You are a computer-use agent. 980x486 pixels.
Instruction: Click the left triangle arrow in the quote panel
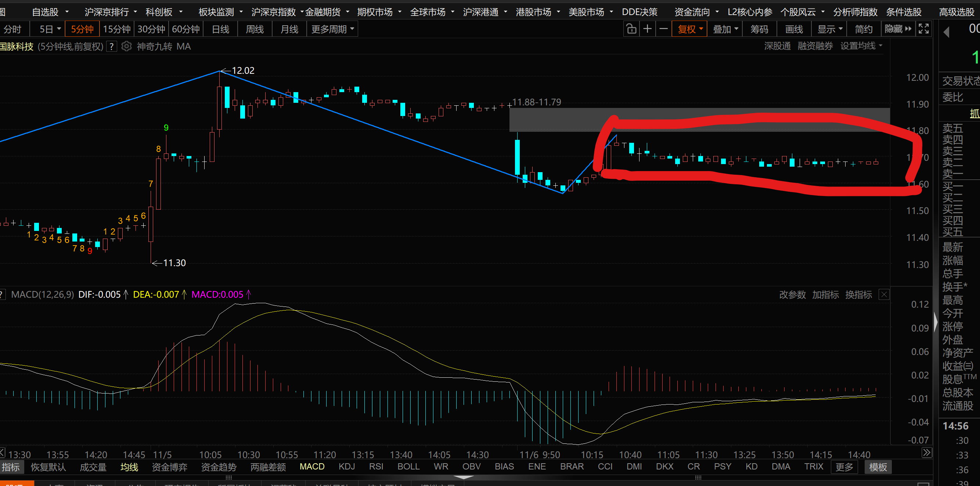pos(947,32)
